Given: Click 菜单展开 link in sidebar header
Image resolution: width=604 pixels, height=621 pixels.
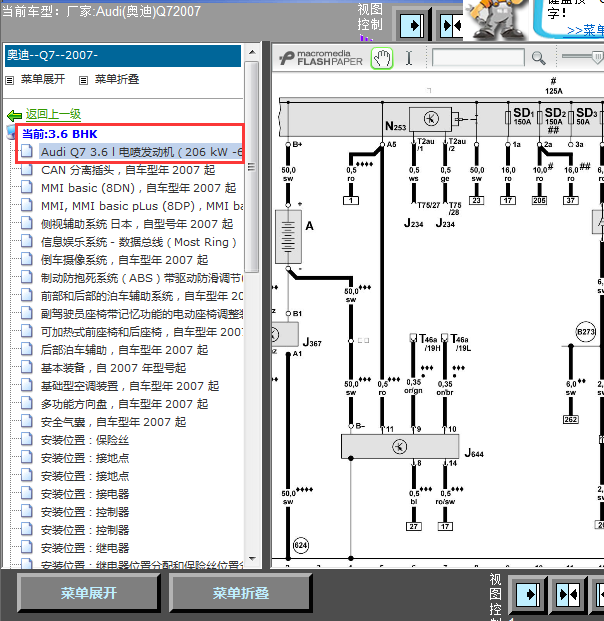Looking at the screenshot, I should [x=43, y=79].
